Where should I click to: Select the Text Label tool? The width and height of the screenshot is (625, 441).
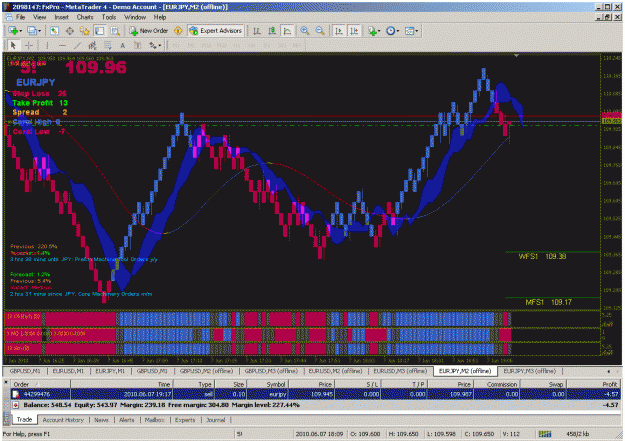pyautogui.click(x=138, y=45)
